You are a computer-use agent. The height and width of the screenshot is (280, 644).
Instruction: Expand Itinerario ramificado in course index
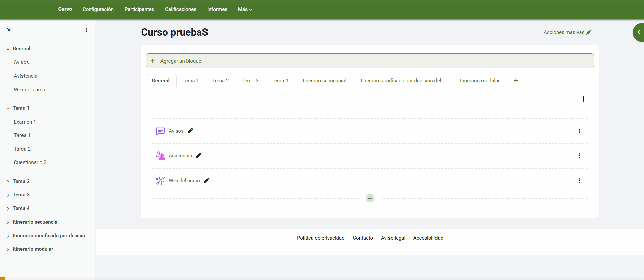tap(8, 236)
